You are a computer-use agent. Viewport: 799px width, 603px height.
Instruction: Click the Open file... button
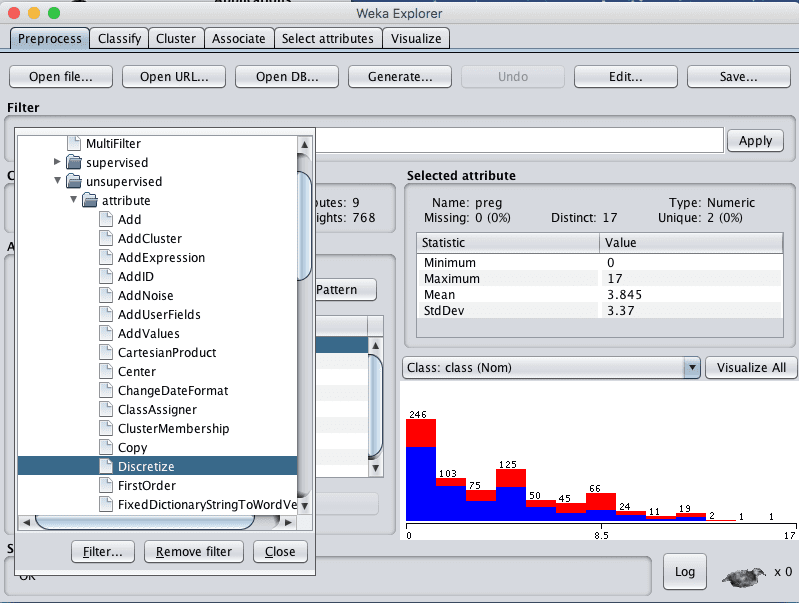point(61,76)
